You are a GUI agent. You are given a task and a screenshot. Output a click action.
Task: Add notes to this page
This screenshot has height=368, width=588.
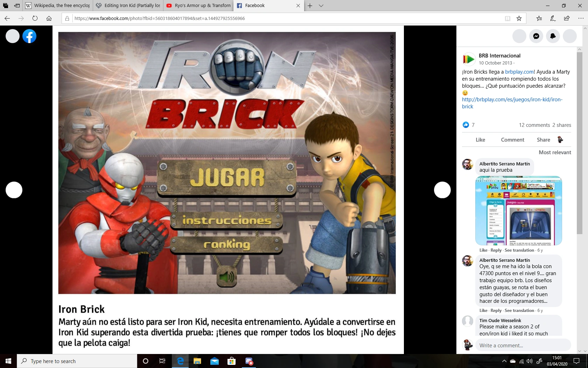coord(553,18)
